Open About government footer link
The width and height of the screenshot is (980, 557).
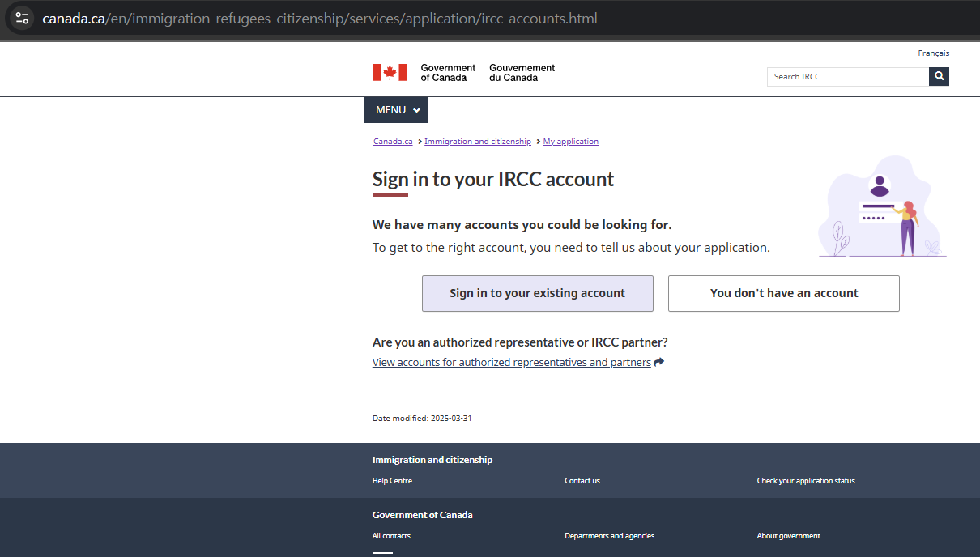click(789, 536)
